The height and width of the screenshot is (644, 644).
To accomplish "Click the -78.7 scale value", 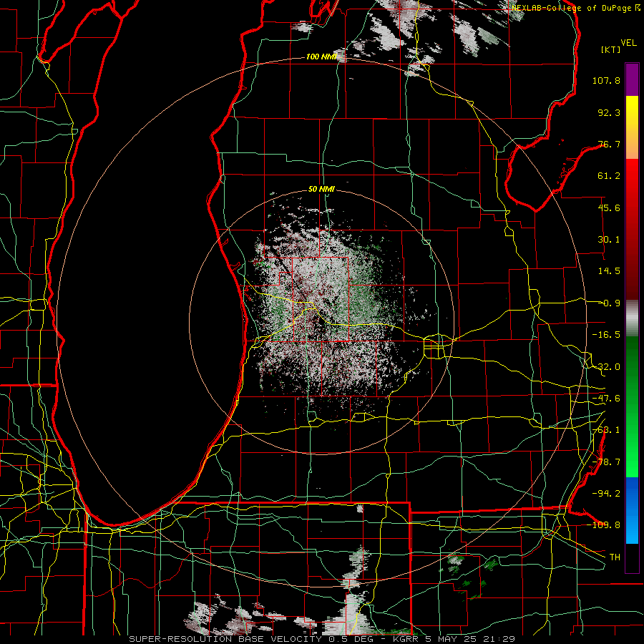I will (x=606, y=462).
